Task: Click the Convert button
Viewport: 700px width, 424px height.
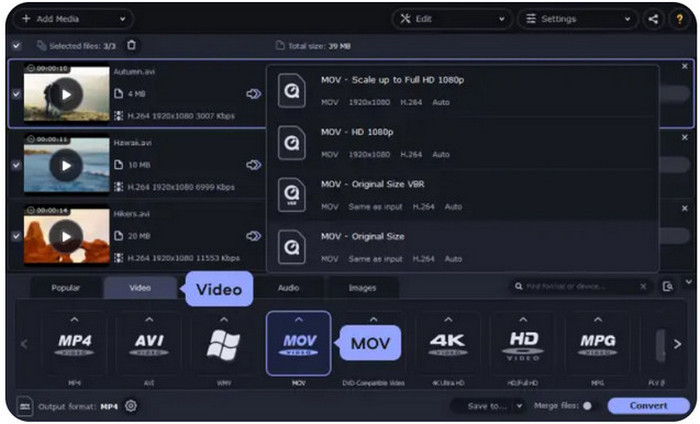Action: (x=649, y=406)
